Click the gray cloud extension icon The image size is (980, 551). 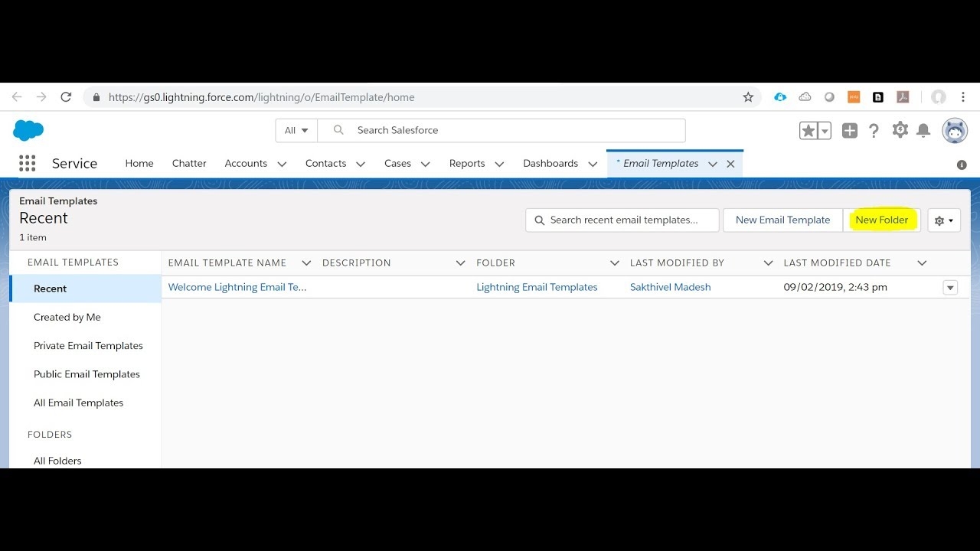805,97
